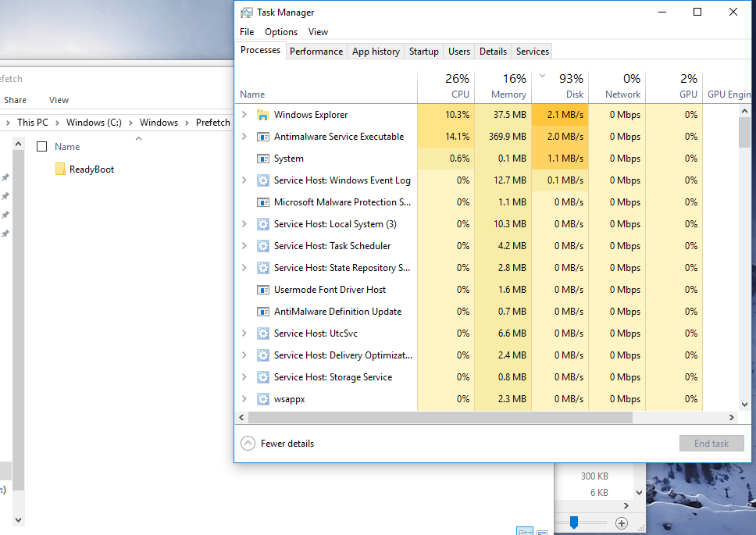Open the Options menu
The width and height of the screenshot is (756, 535).
click(x=280, y=31)
